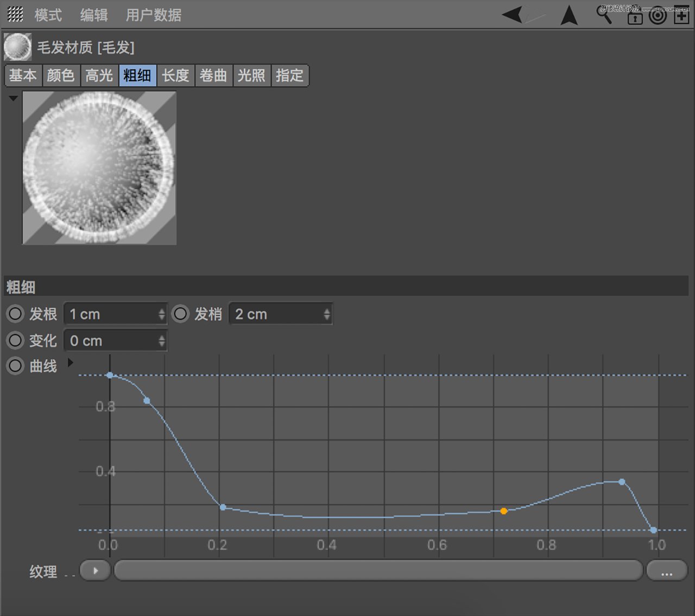Expand the 曲线 curve options arrow
The image size is (695, 616).
click(70, 362)
